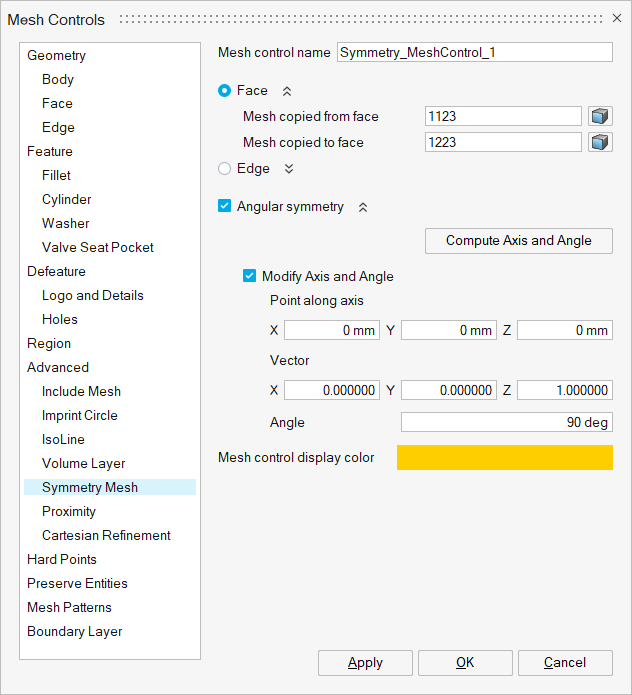Click face picker icon for 'Mesh copied from face'
632x695 pixels.
[600, 117]
